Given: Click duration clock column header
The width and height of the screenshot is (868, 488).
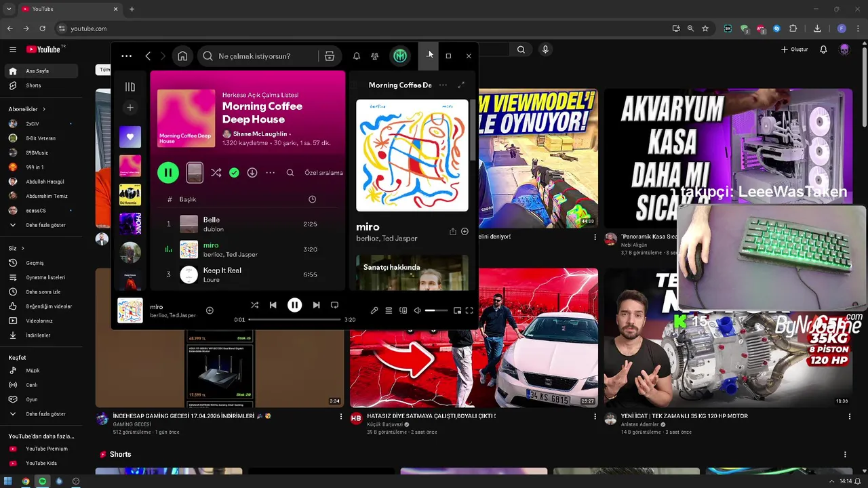Looking at the screenshot, I should click(x=312, y=199).
